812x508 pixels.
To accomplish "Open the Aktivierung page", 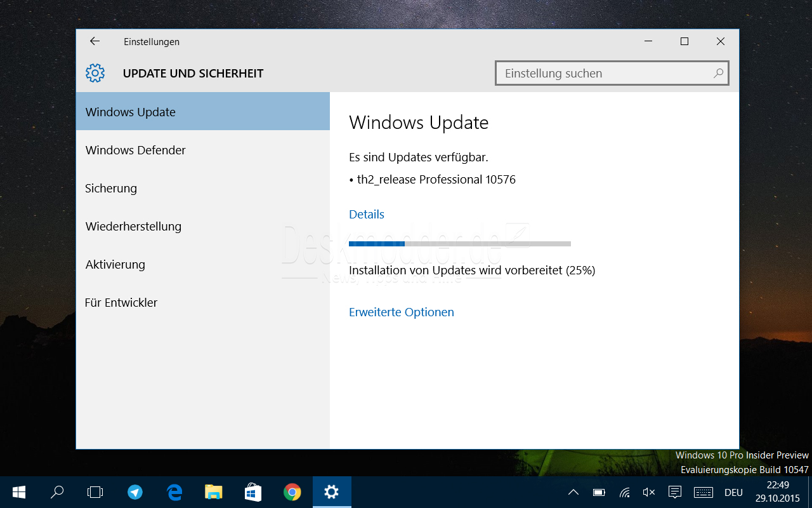I will (203, 264).
